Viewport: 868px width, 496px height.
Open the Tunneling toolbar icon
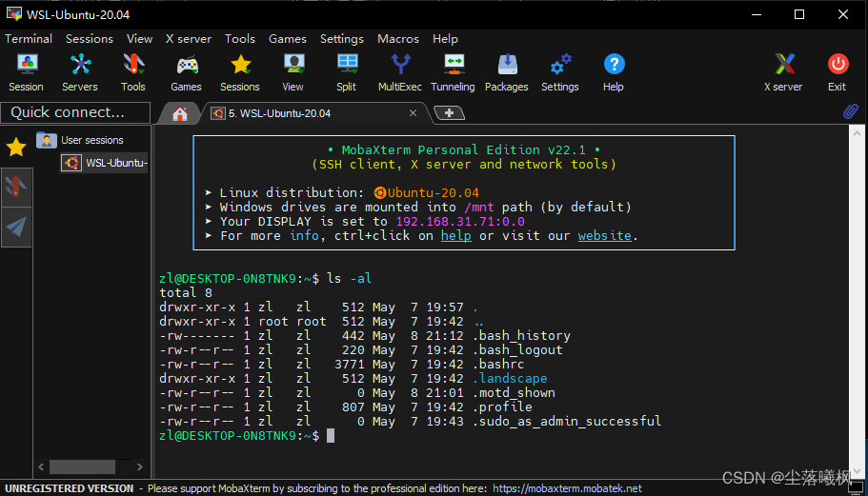tap(453, 72)
